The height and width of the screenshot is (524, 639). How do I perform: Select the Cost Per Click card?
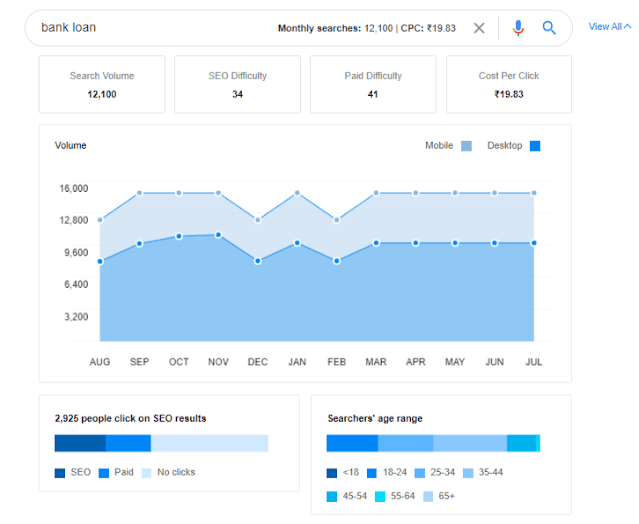[x=509, y=84]
